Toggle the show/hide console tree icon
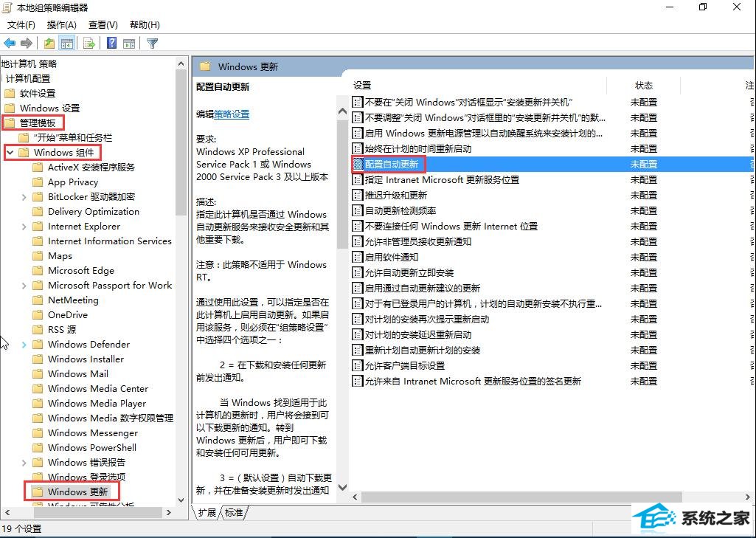 (66, 44)
